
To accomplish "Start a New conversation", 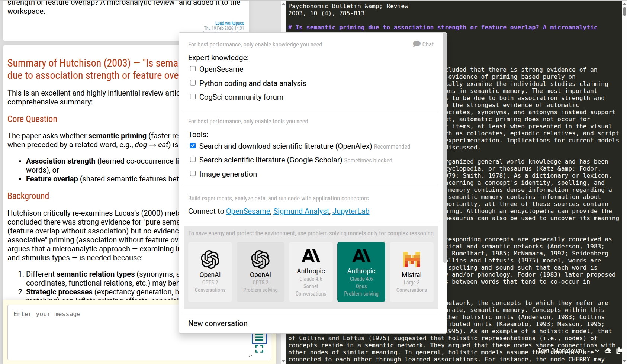I will coord(218,323).
